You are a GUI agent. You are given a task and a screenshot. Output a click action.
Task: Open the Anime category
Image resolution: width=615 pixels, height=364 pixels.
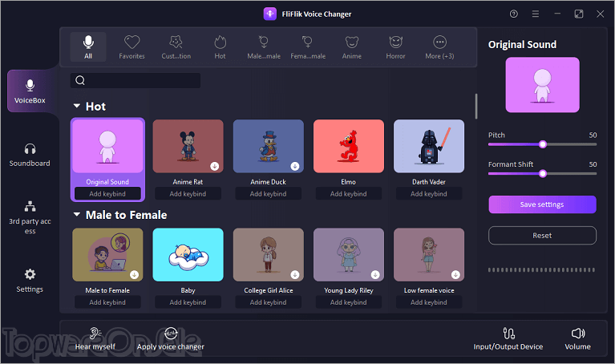click(352, 47)
